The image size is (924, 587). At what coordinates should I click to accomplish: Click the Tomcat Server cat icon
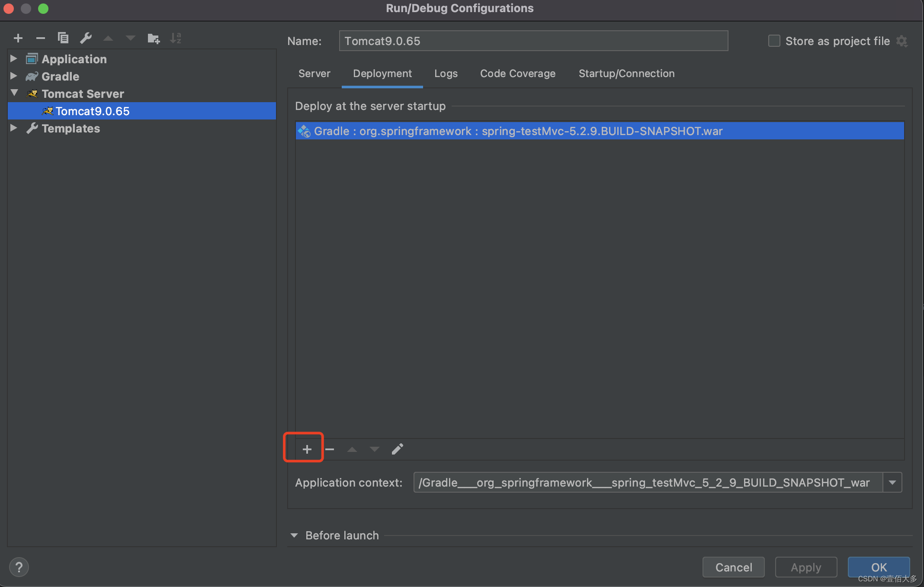click(x=32, y=94)
